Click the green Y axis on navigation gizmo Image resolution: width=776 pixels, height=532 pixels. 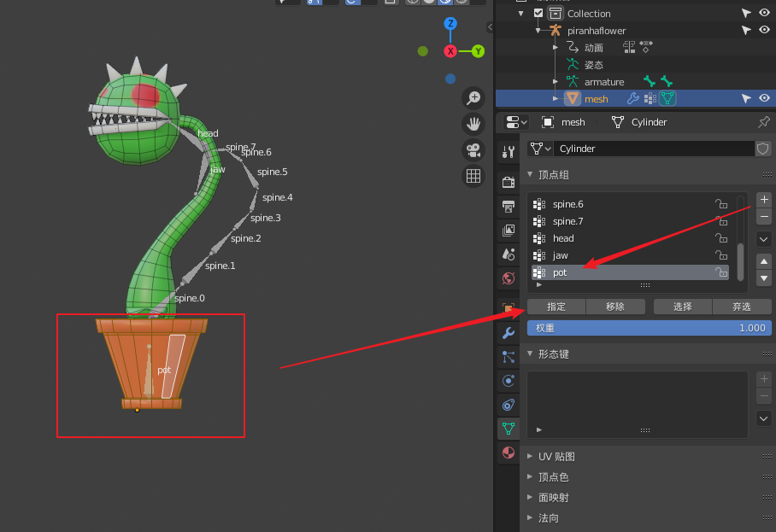[478, 51]
